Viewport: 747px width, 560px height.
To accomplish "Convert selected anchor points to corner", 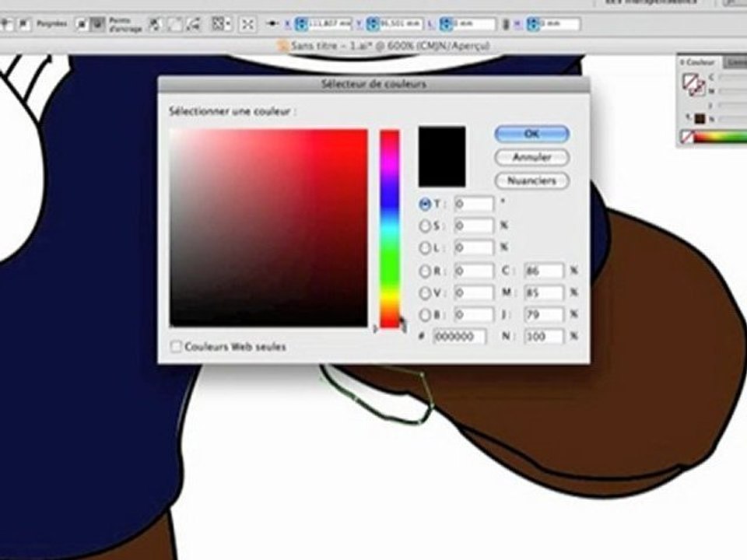I will coord(7,23).
